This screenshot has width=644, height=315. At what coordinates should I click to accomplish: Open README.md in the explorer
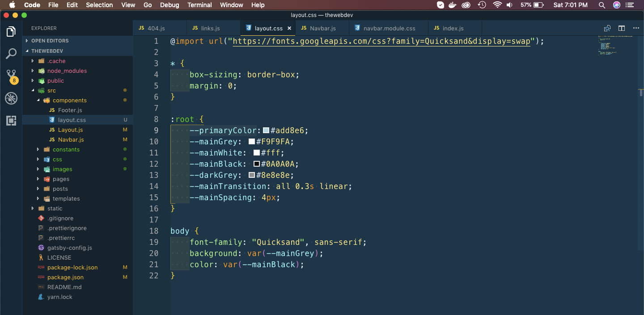[x=64, y=287]
